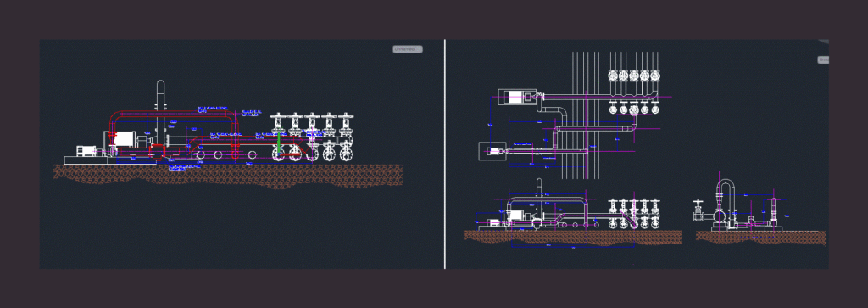
Task: Select the lower pump rectangle in plan view
Action: coord(492,151)
